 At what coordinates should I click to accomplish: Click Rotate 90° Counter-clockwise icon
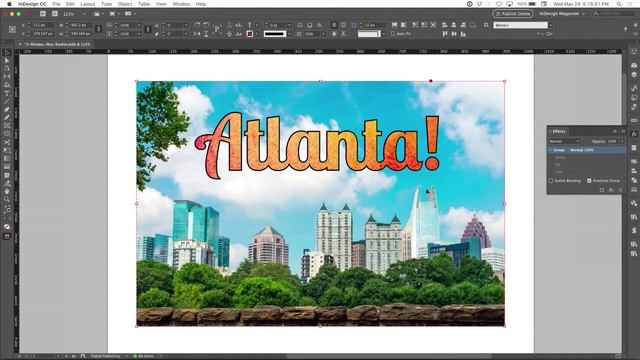tap(206, 25)
